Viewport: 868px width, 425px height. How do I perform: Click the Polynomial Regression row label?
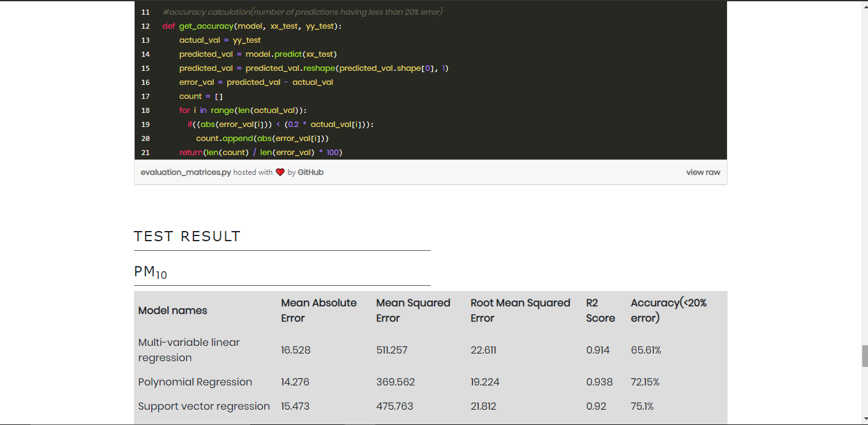195,382
